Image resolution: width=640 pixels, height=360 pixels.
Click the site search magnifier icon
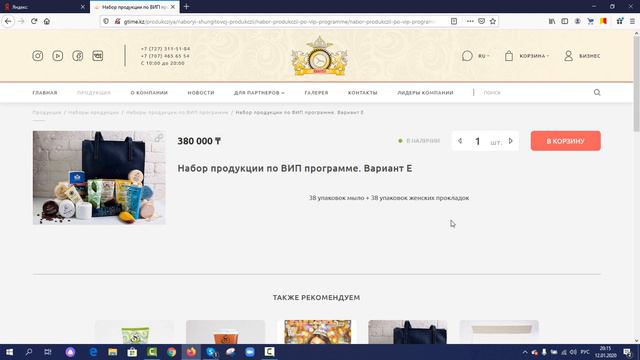click(597, 93)
